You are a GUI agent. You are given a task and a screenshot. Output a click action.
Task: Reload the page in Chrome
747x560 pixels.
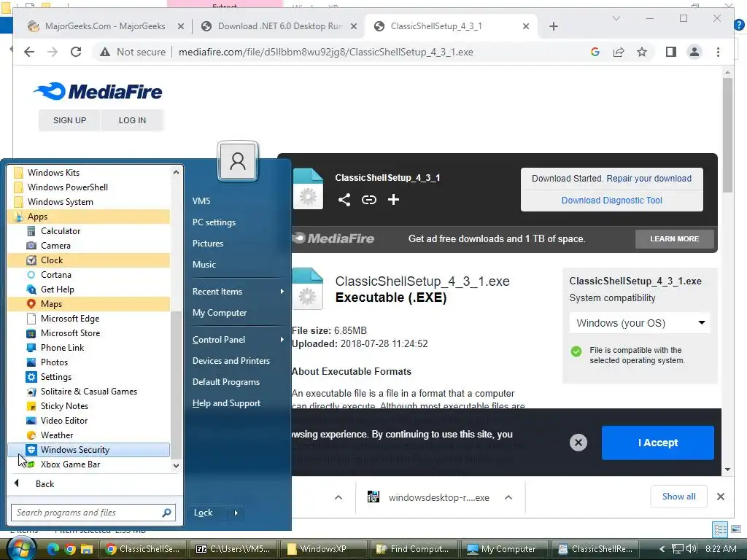[76, 52]
